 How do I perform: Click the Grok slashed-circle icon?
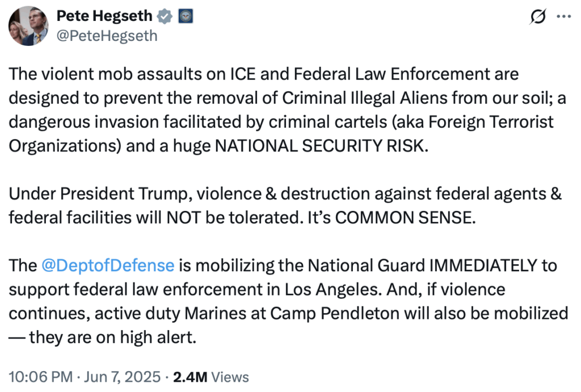tap(536, 18)
